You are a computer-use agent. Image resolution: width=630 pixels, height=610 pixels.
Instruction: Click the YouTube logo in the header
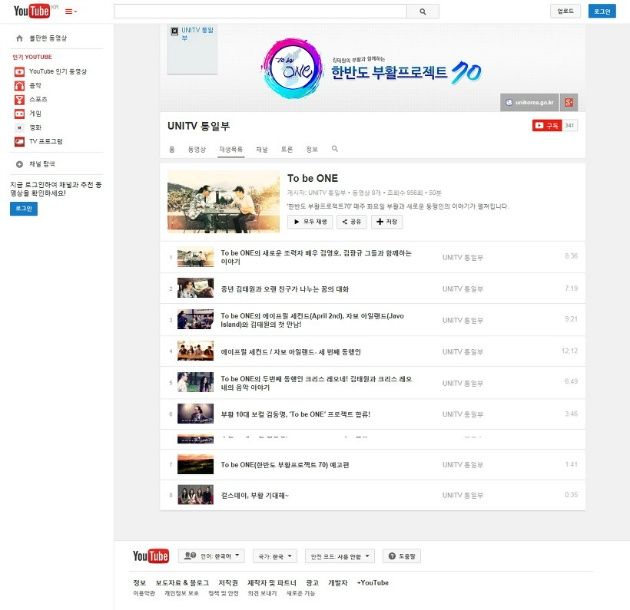32,11
